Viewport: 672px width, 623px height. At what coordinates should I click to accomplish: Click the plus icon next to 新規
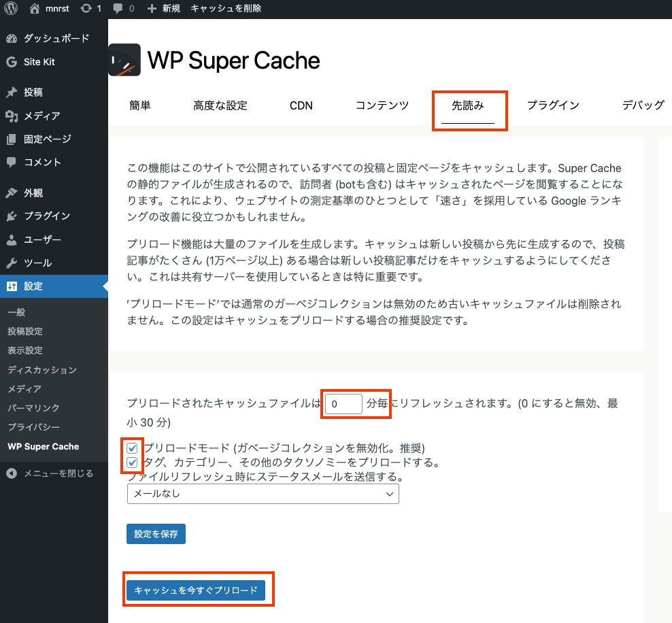[x=152, y=9]
